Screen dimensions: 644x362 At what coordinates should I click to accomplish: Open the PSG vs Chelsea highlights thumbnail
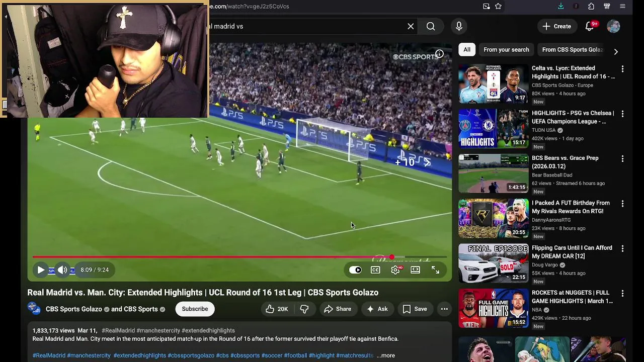[x=494, y=128]
